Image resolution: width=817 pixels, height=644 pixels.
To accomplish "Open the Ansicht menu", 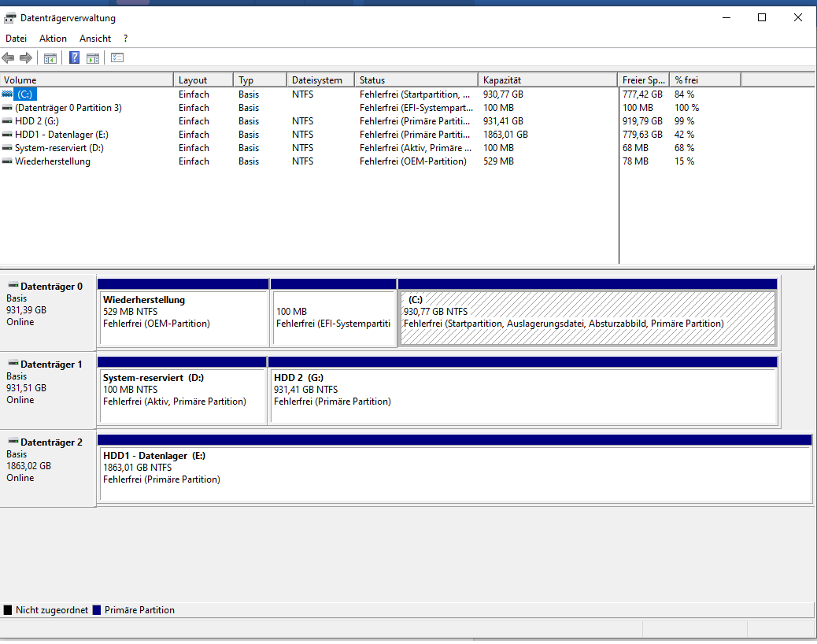I will (95, 39).
